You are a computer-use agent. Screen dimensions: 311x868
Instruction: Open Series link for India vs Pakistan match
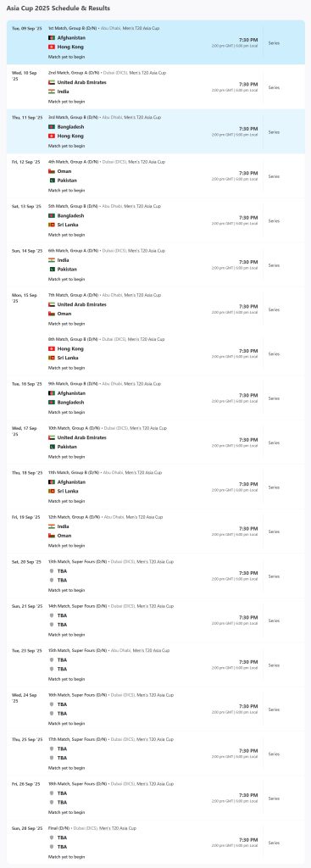click(x=274, y=265)
